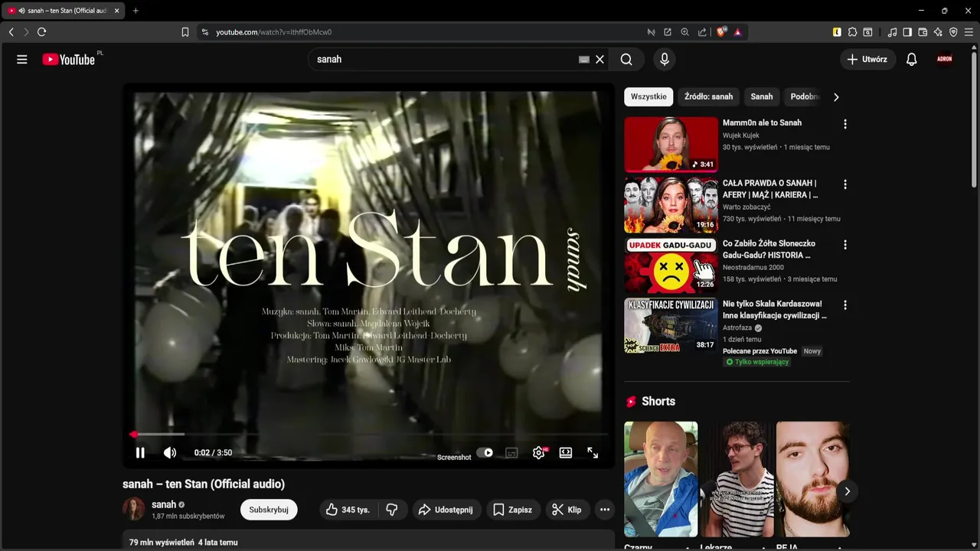The image size is (980, 551).
Task: Toggle the autoplay switch
Action: pyautogui.click(x=485, y=452)
